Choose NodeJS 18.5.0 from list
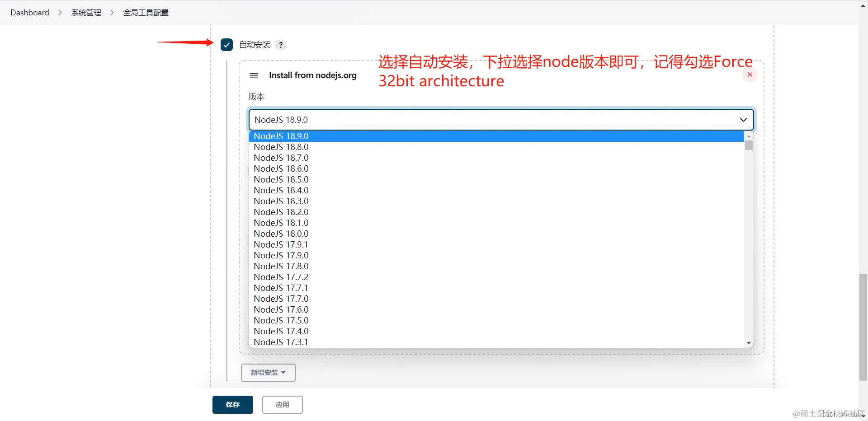The height and width of the screenshot is (421, 868). click(496, 179)
